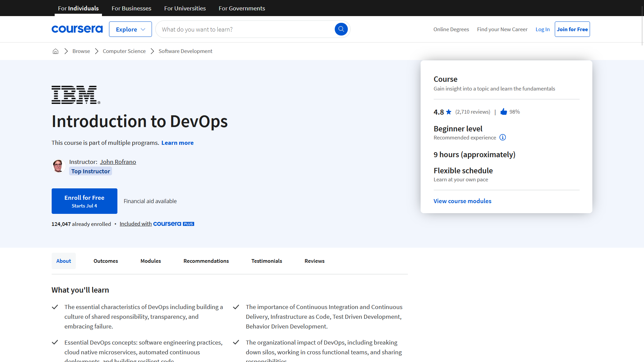Open the View course modules link
The height and width of the screenshot is (362, 644).
pos(462,201)
